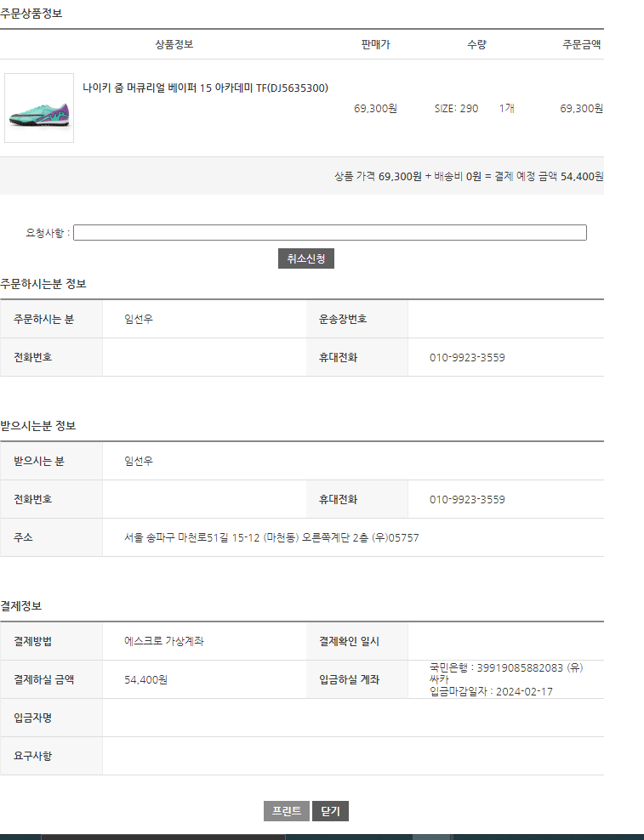Click the 휴대전화 number in 주문하시는분 정보

[467, 357]
